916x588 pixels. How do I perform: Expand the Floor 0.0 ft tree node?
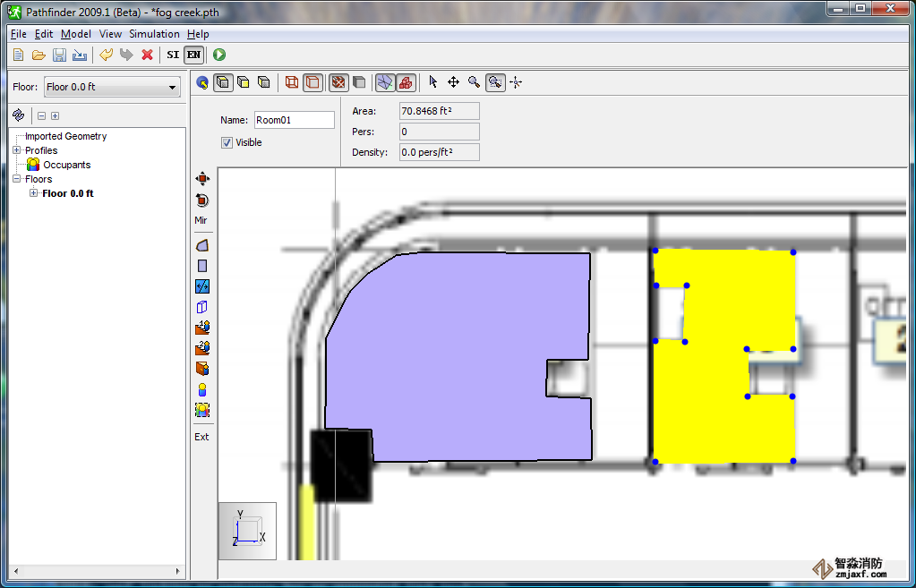(34, 193)
